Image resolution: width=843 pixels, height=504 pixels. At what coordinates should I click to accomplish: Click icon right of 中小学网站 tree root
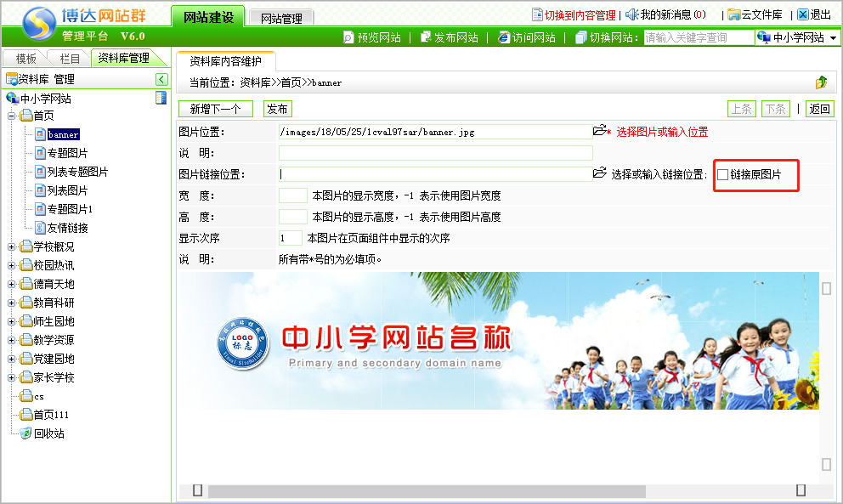click(x=161, y=98)
